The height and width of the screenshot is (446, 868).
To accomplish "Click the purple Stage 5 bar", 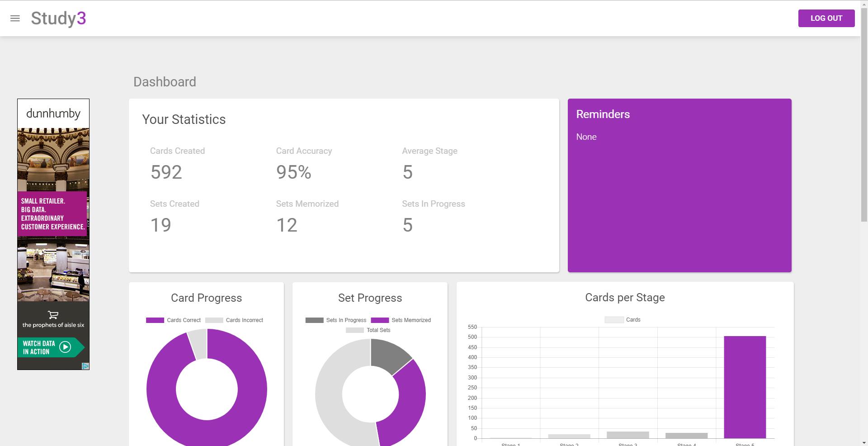I will click(x=745, y=387).
